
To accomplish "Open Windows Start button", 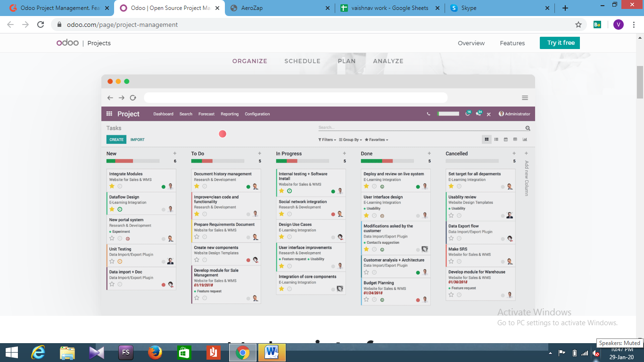I will pos(12,352).
